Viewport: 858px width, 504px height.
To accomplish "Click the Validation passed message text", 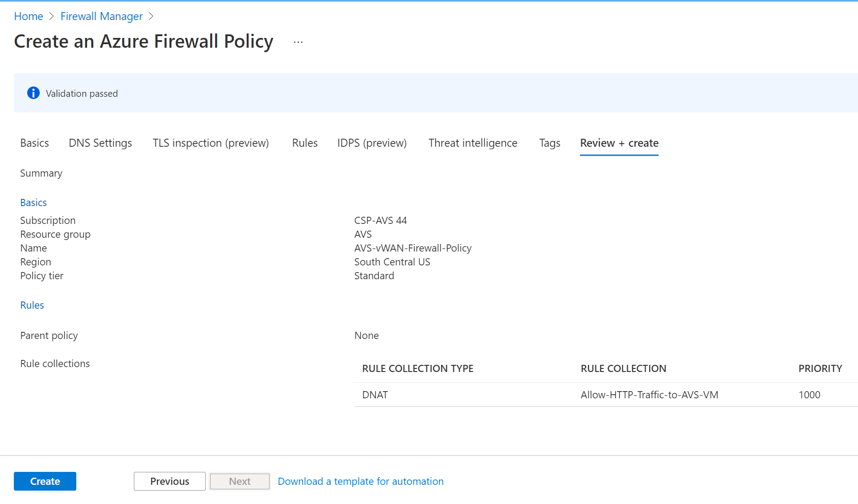I will (82, 93).
